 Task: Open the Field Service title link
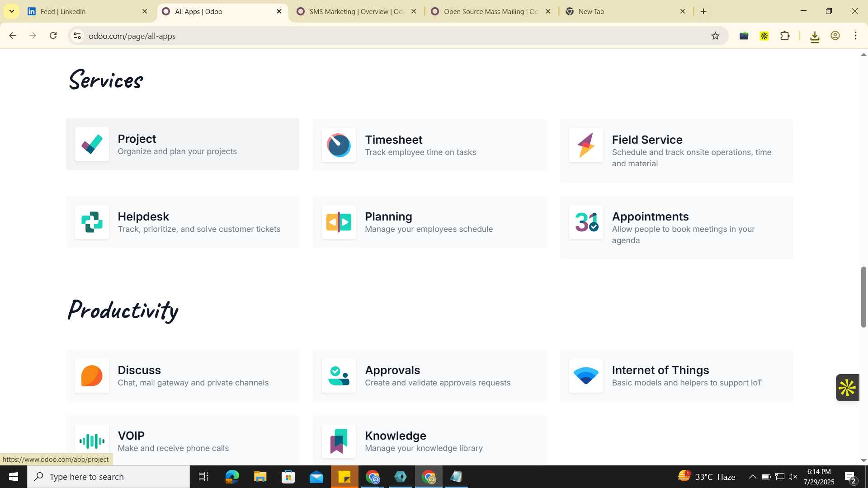647,140
